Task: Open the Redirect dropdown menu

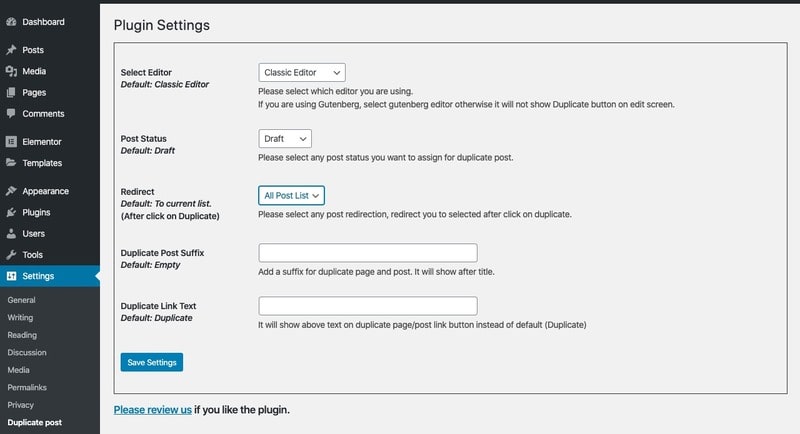Action: (x=291, y=196)
